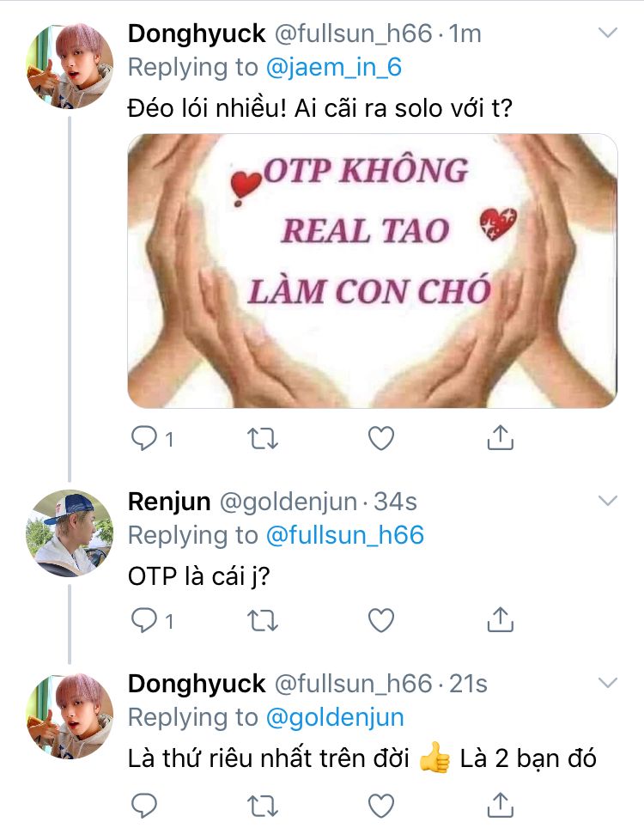Viewport: 644px width, 834px height.
Task: Share Renjun's tweet
Action: [500, 619]
